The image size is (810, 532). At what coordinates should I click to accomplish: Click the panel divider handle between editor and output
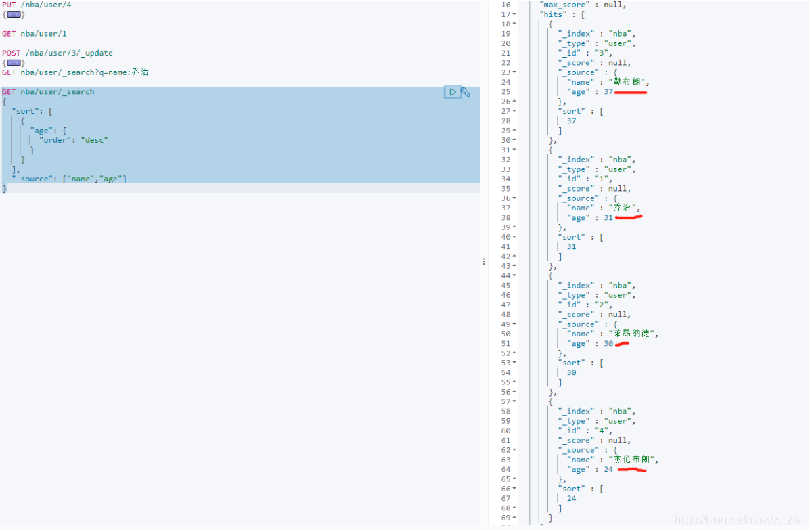484,262
